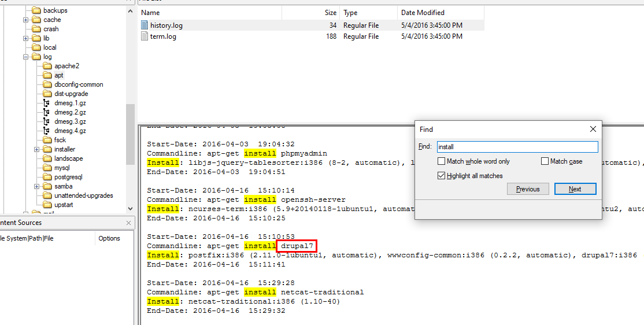Screen dimensions: 644x325
Task: Click End-Date 2016-04-16 15:11:41 line
Action: tap(216, 265)
